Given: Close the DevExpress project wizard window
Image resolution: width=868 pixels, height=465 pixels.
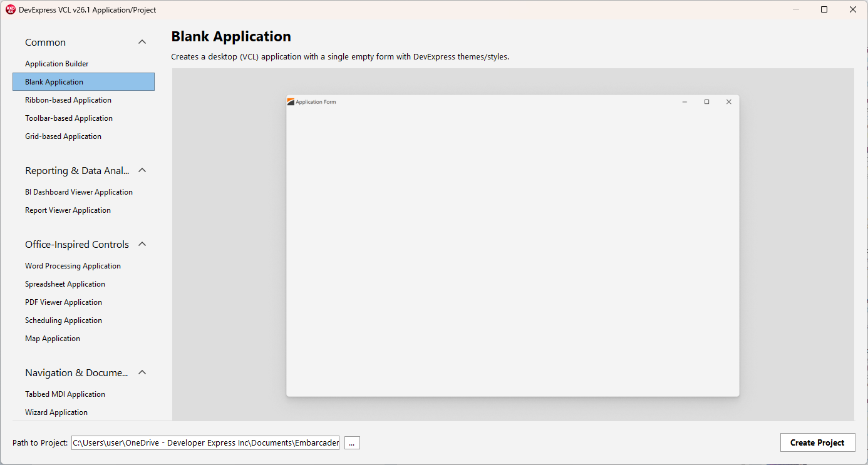Looking at the screenshot, I should (x=852, y=9).
